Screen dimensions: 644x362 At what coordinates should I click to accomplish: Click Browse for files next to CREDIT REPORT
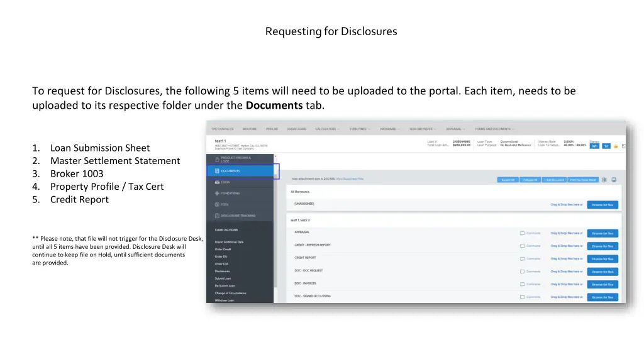coord(602,258)
